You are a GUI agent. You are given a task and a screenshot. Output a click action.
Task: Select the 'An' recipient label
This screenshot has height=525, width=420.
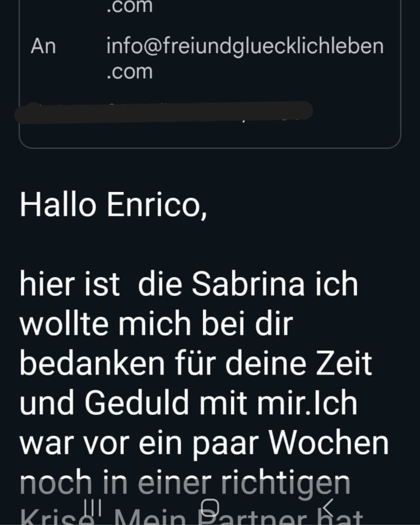[x=43, y=46]
